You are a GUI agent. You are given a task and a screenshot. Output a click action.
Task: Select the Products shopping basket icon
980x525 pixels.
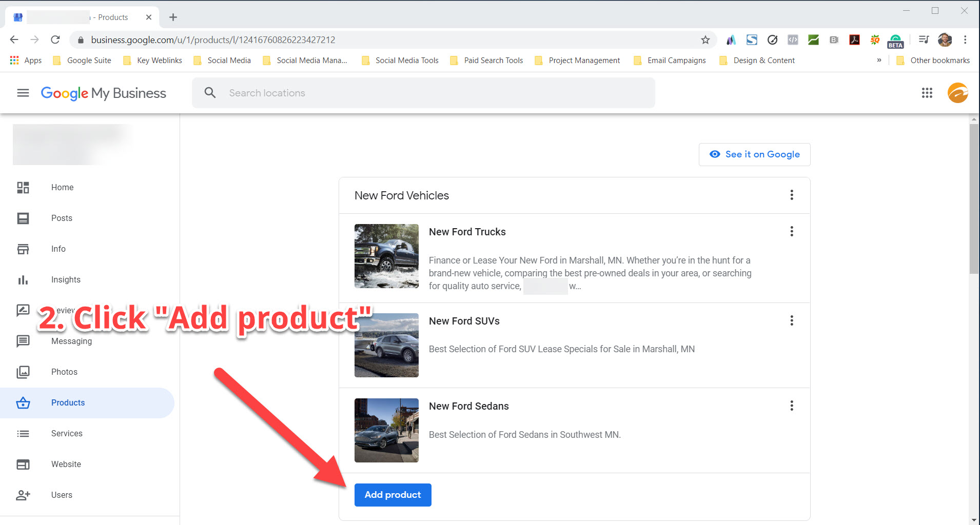pyautogui.click(x=23, y=402)
